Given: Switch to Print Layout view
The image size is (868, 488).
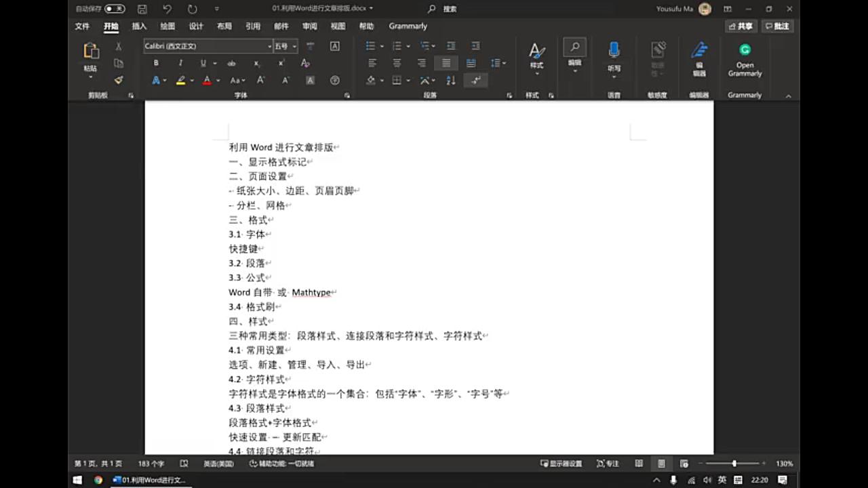Looking at the screenshot, I should coord(661,464).
